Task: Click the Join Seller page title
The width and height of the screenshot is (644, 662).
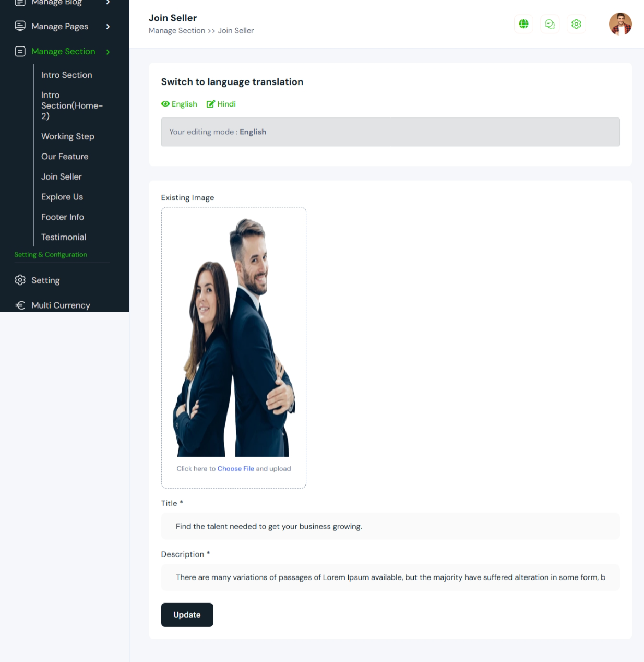Action: [173, 18]
